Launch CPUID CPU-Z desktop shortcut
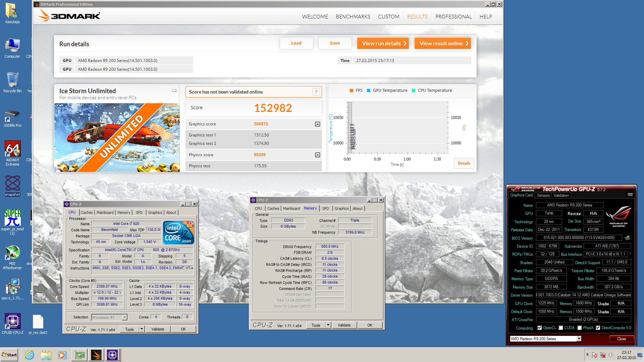This screenshot has width=644, height=362. pyautogui.click(x=12, y=323)
